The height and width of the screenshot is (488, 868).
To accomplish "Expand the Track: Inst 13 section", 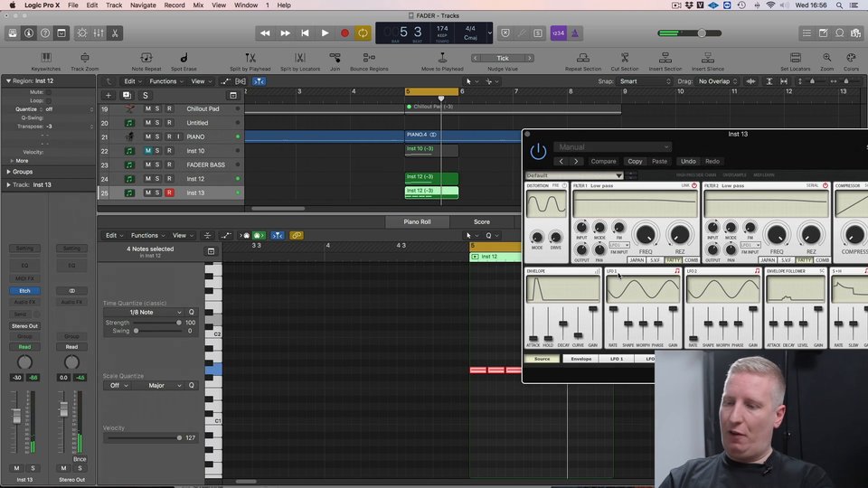I will [8, 184].
